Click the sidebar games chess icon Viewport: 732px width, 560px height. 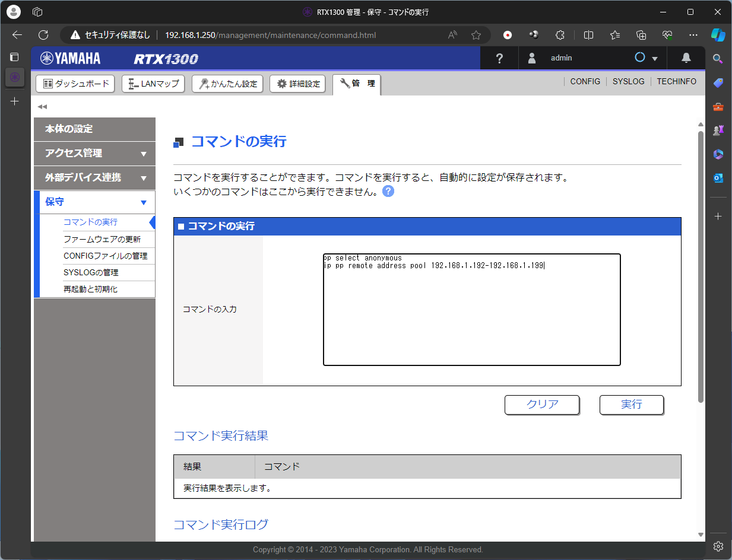point(718,131)
